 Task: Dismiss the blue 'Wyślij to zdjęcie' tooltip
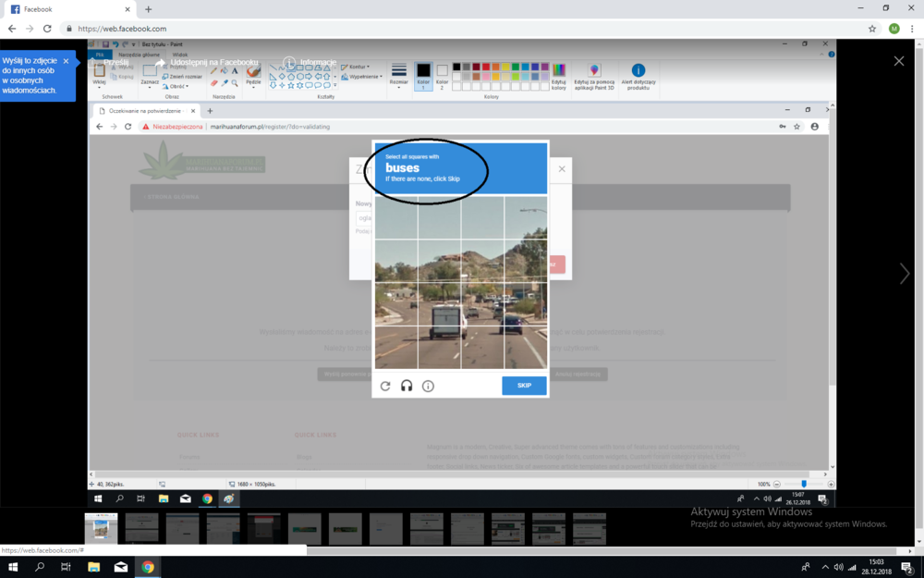[x=66, y=61]
